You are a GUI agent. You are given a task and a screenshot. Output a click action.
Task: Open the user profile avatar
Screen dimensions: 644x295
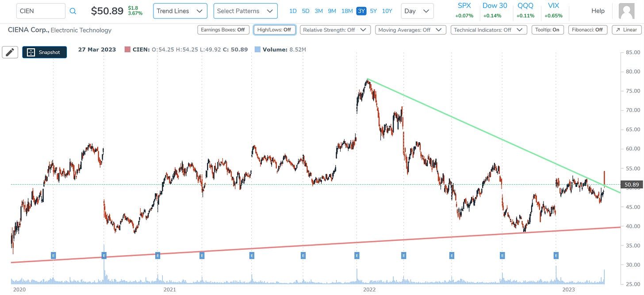pyautogui.click(x=627, y=11)
